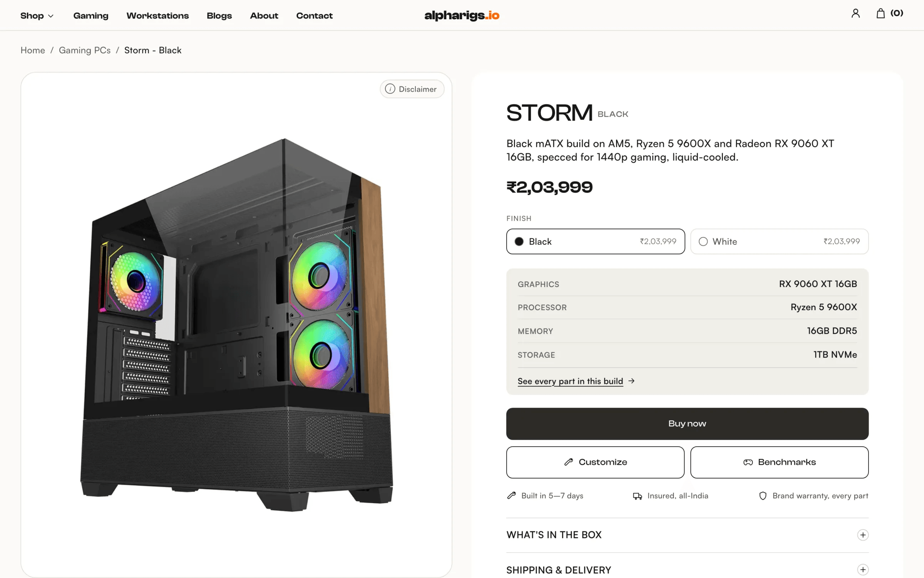The image size is (924, 578).
Task: Click the 16GB DDR5 memory value
Action: pos(832,331)
